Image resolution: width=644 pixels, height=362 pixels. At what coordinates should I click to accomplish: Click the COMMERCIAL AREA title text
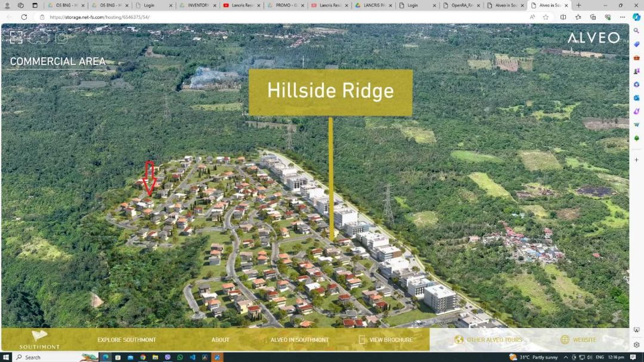click(x=58, y=61)
